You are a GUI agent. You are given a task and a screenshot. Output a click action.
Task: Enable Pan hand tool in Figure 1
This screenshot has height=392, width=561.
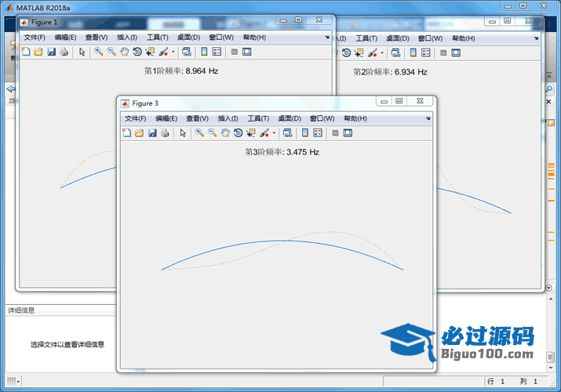coord(124,52)
